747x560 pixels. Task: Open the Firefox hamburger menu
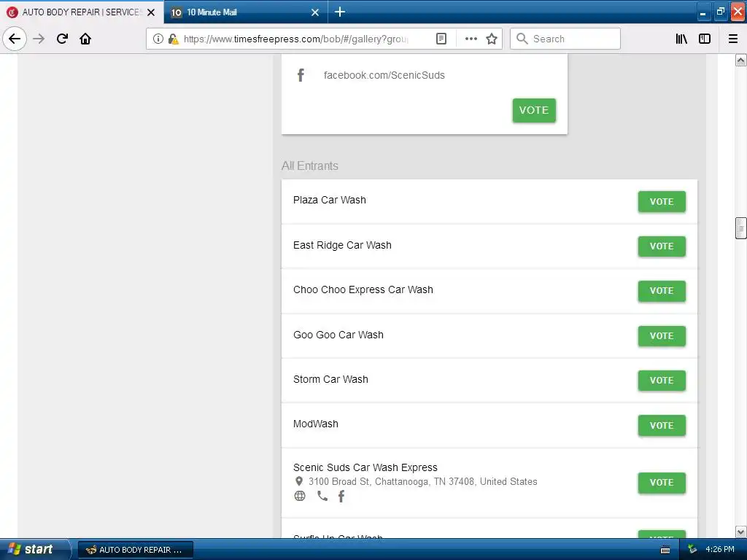point(733,39)
